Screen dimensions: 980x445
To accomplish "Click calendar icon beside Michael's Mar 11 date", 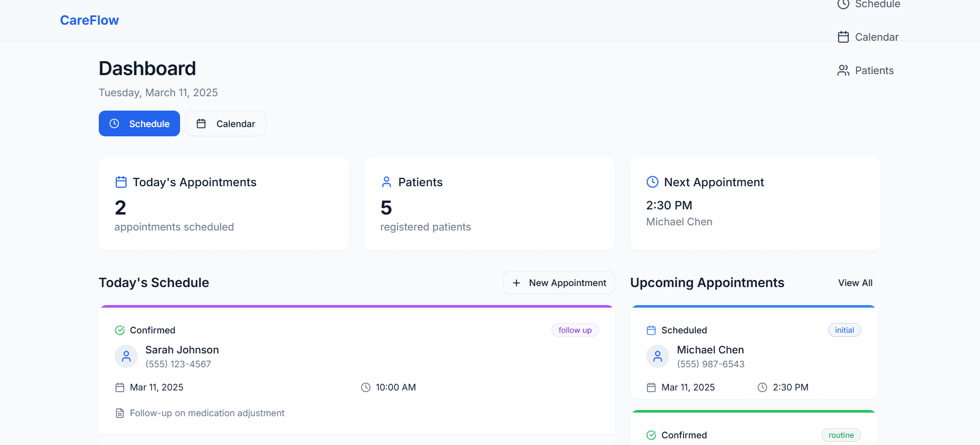I will click(651, 387).
